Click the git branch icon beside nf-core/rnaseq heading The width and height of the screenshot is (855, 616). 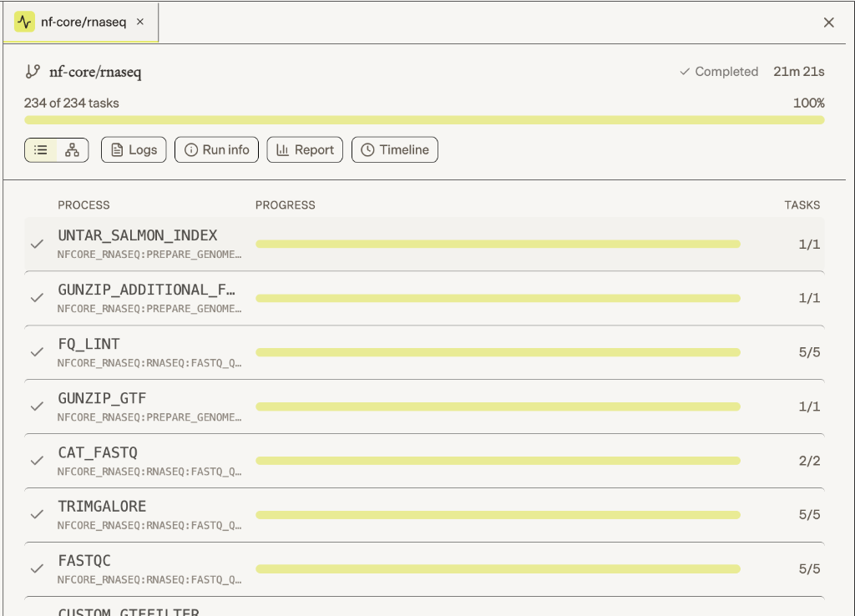(33, 72)
